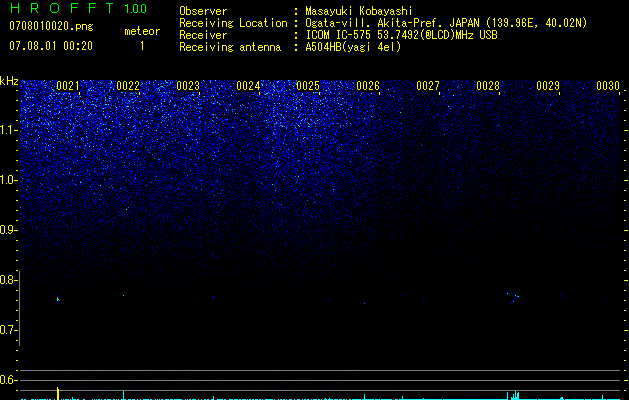This screenshot has height=400, width=629.
Task: Select the A504HB(yagi 4el) antenna text
Action: click(353, 47)
